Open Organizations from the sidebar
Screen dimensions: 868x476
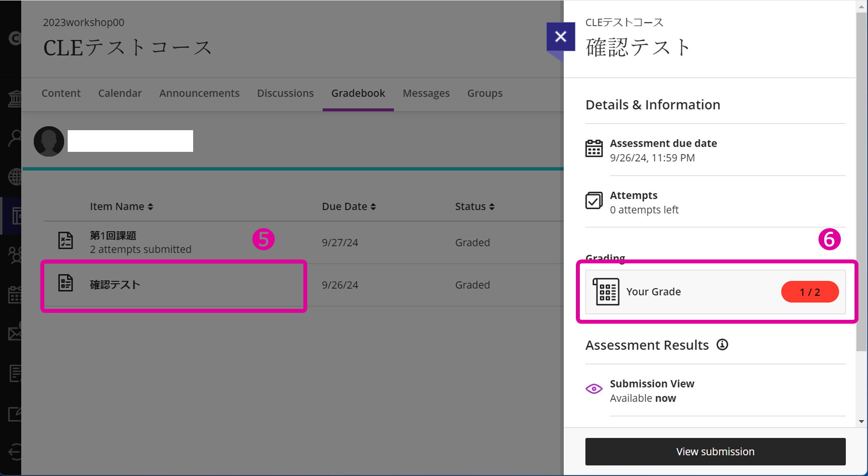[16, 255]
